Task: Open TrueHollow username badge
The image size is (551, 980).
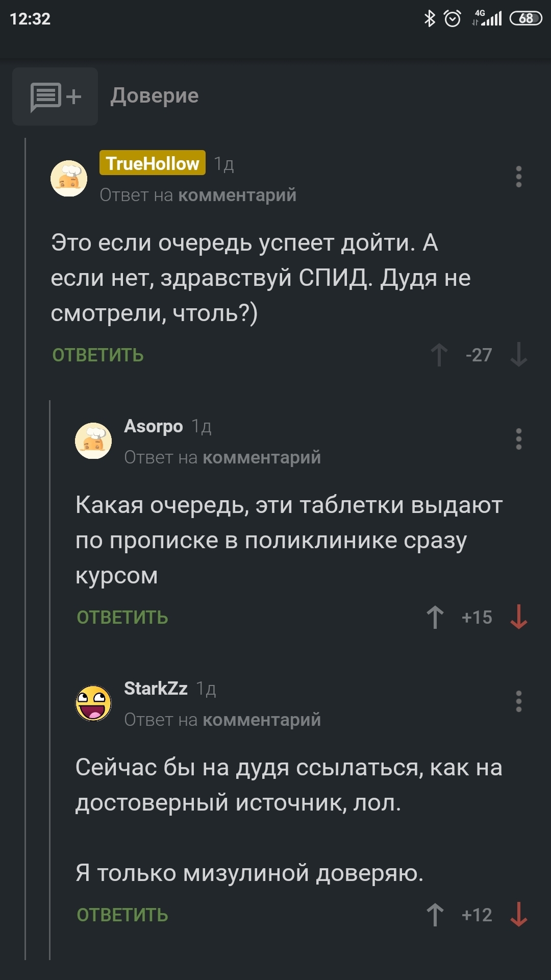Action: [152, 163]
